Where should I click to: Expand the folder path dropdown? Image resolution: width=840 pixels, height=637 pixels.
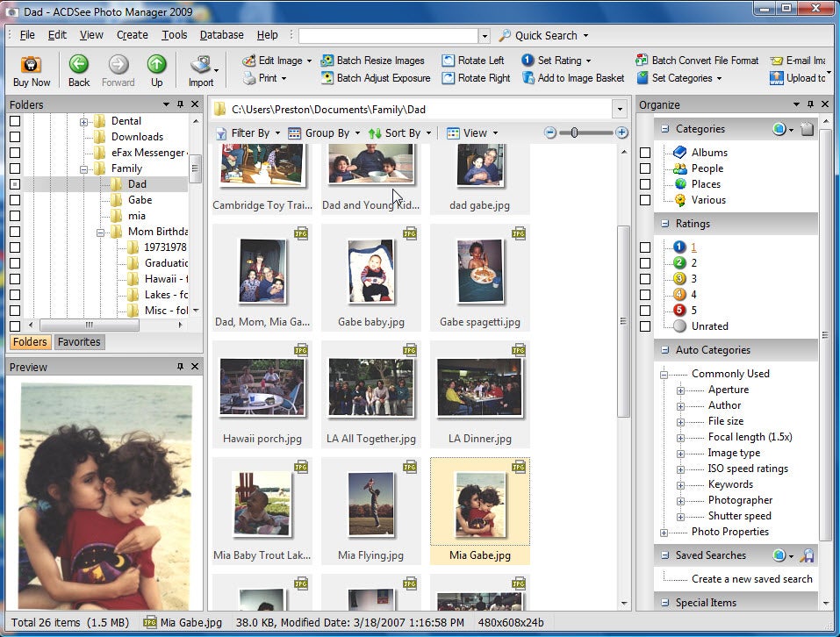click(x=620, y=110)
